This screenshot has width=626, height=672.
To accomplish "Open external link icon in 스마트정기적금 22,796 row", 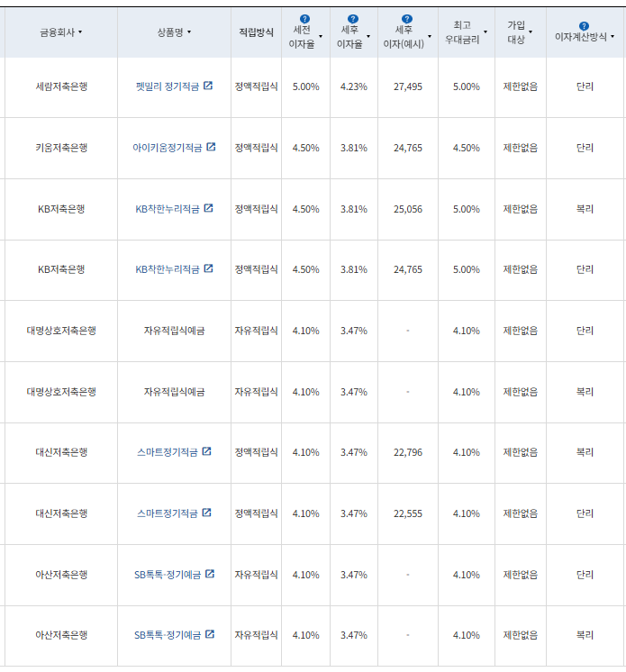I will 206,451.
